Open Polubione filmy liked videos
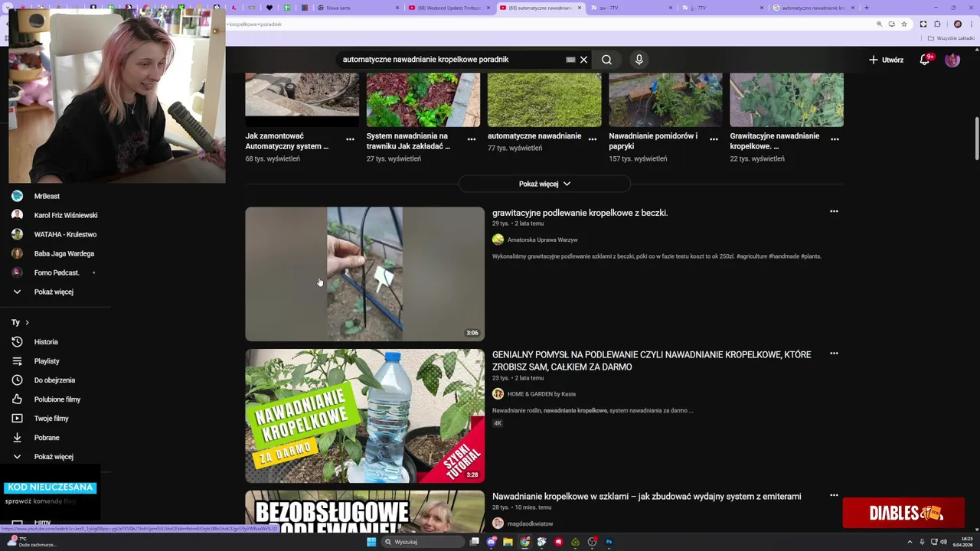 tap(57, 399)
